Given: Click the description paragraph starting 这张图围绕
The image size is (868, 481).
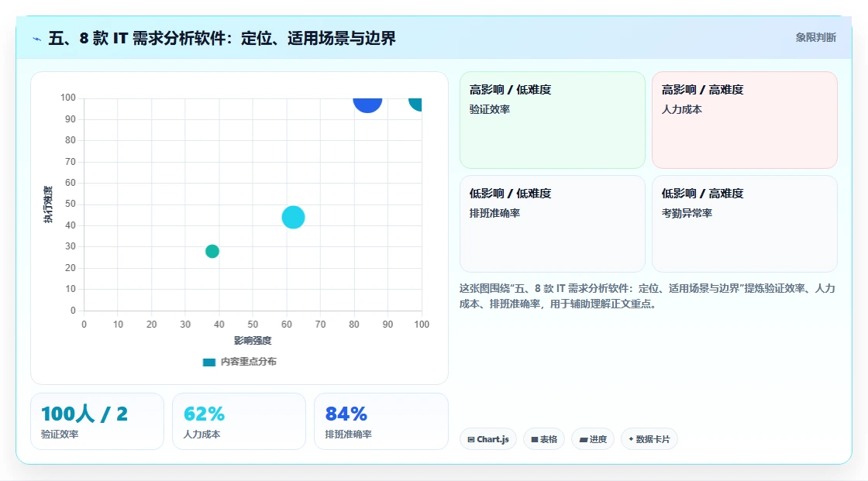Looking at the screenshot, I should pyautogui.click(x=647, y=296).
